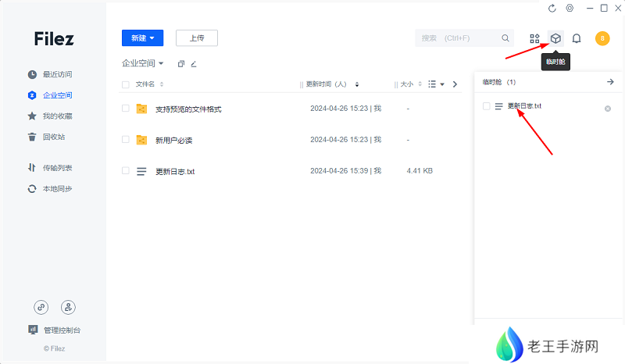Check 更新日志.txt checkbox in 临时舱 panel
Viewport: 625px width, 364px height.
[x=486, y=106]
